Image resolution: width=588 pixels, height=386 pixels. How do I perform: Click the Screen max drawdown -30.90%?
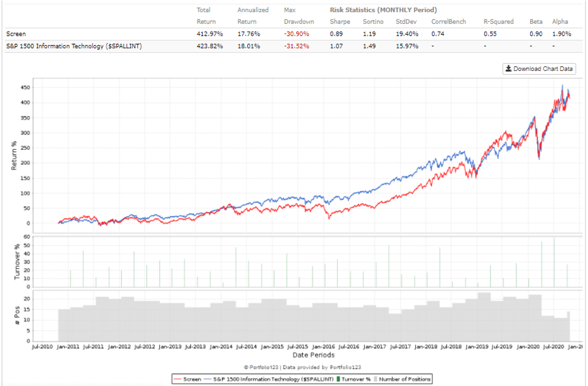pyautogui.click(x=297, y=34)
